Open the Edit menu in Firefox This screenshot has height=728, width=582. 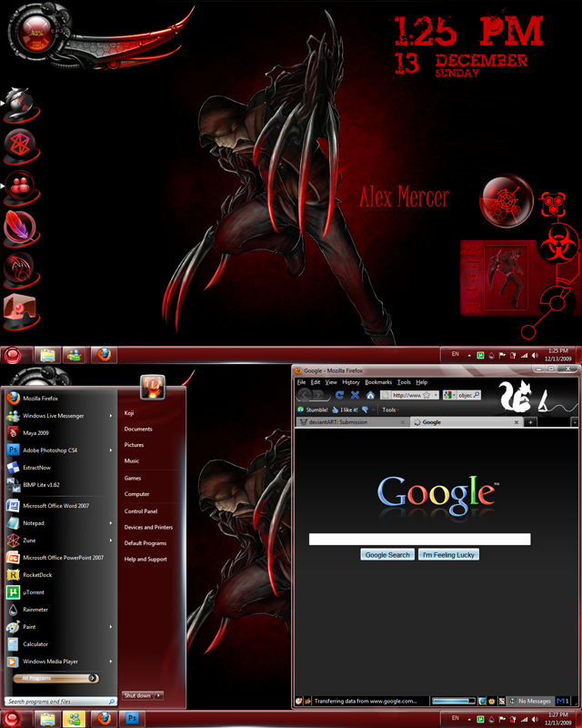coord(316,382)
